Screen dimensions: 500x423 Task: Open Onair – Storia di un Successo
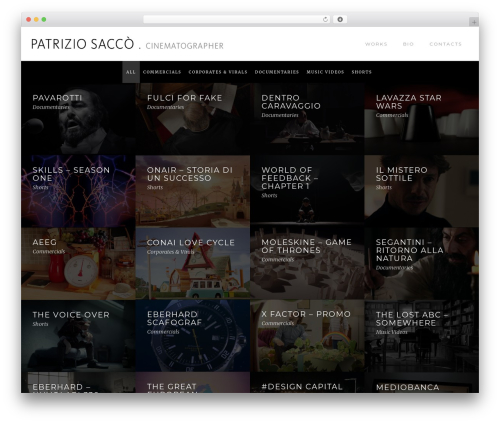point(193,191)
